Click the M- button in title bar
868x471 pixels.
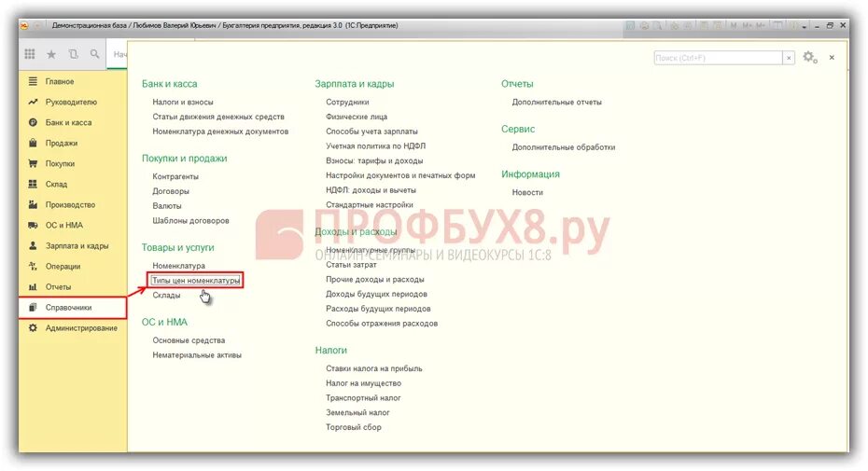tap(761, 25)
